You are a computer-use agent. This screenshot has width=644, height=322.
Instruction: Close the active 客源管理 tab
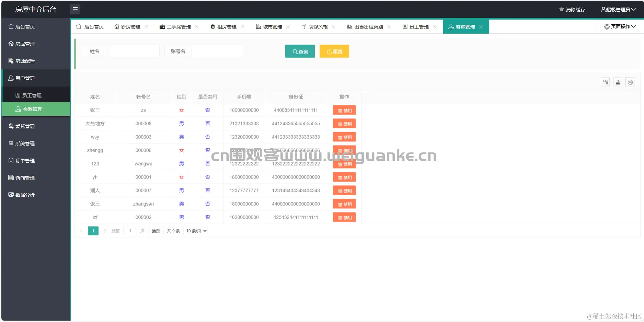click(x=481, y=27)
